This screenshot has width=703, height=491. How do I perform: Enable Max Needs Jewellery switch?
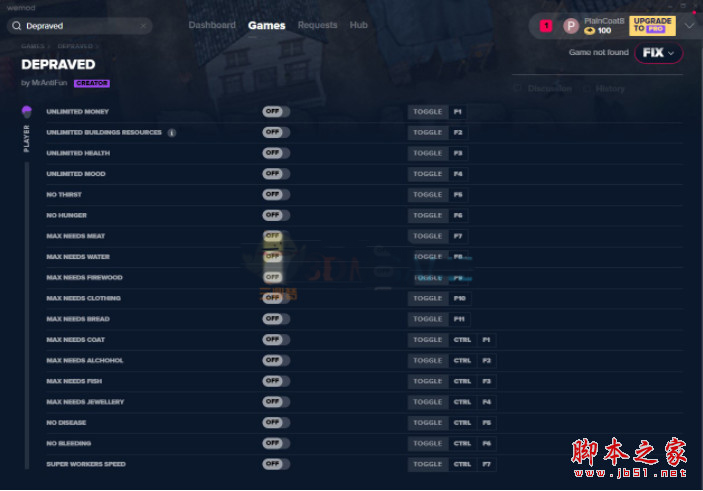tap(276, 402)
